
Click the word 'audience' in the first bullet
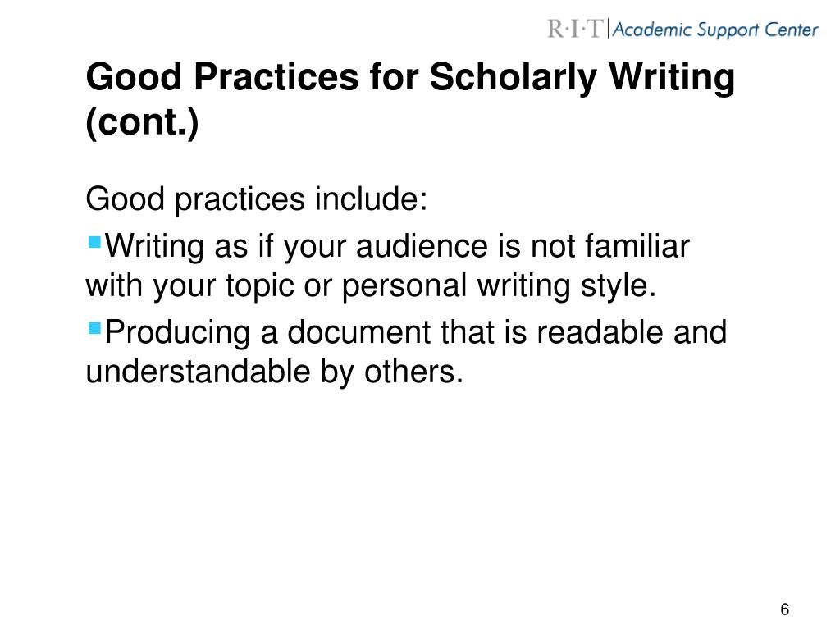(422, 247)
